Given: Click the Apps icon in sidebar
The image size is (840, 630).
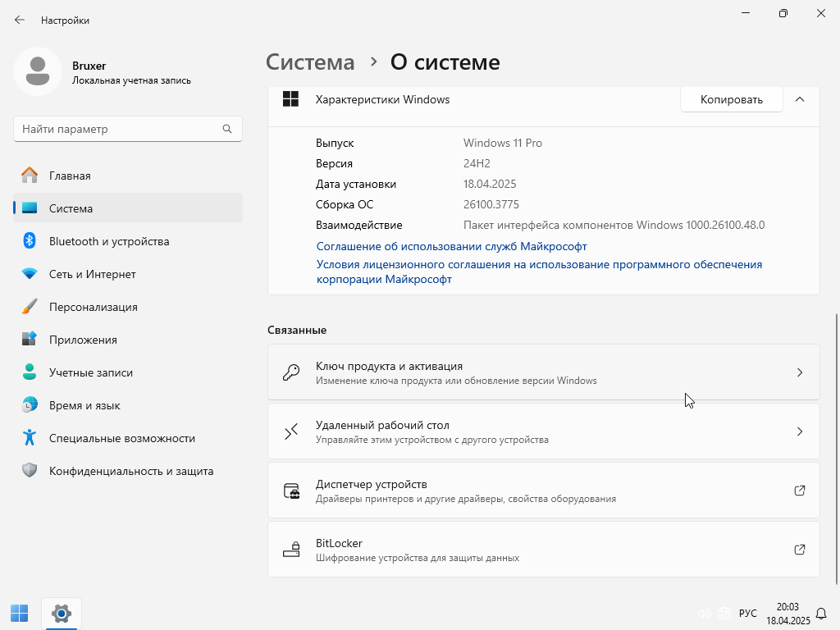Looking at the screenshot, I should pos(30,339).
